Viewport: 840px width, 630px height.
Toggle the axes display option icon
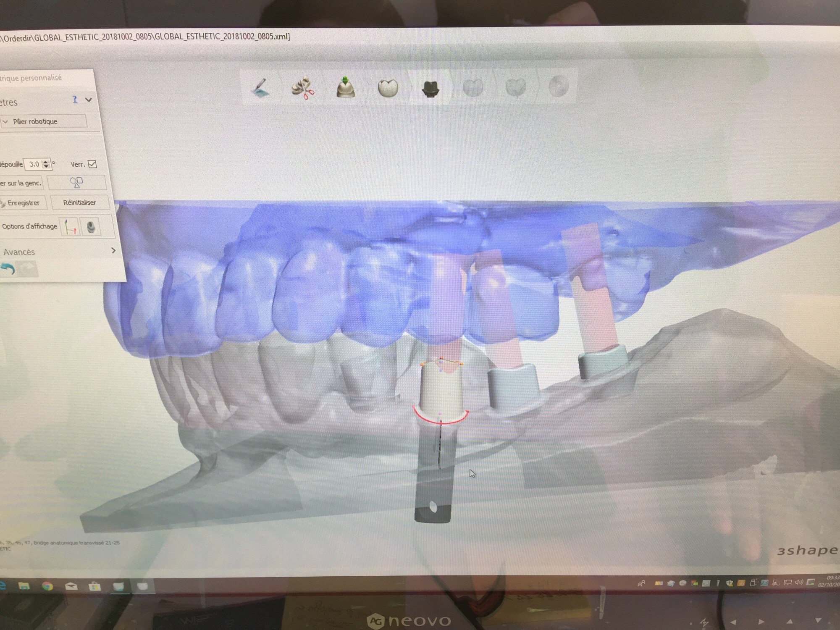tap(70, 227)
